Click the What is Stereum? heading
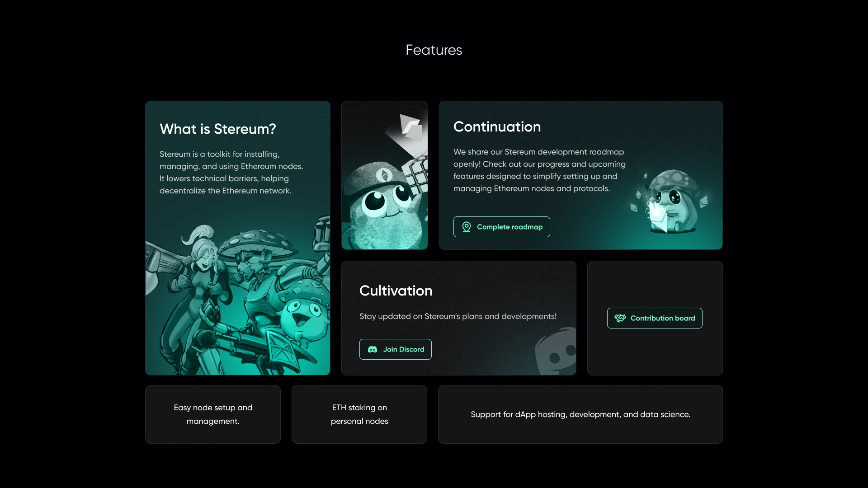The width and height of the screenshot is (868, 488). tap(217, 129)
